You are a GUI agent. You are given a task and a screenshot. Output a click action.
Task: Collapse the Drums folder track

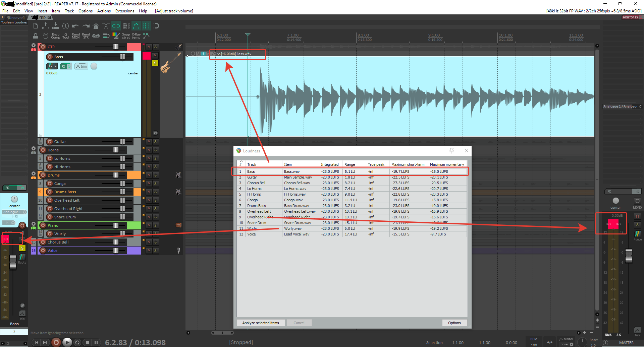coord(34,173)
